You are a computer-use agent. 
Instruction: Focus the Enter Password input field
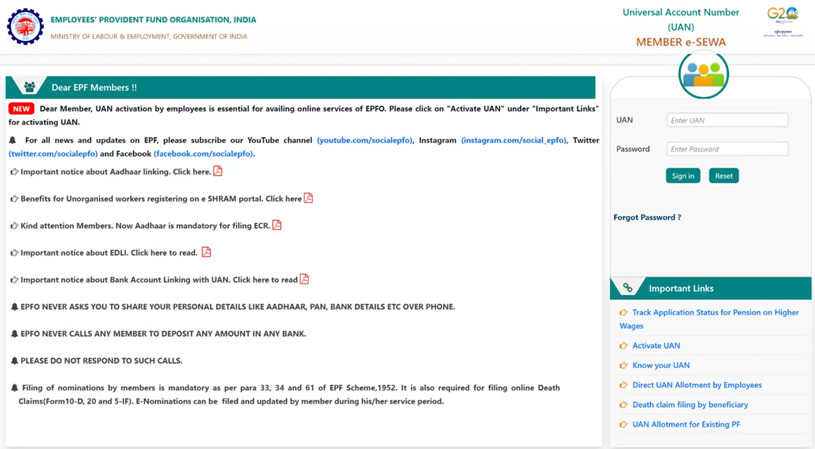727,149
